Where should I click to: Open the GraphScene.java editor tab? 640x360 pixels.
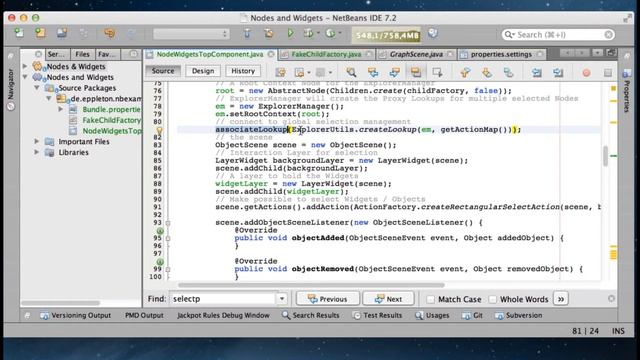[416, 54]
